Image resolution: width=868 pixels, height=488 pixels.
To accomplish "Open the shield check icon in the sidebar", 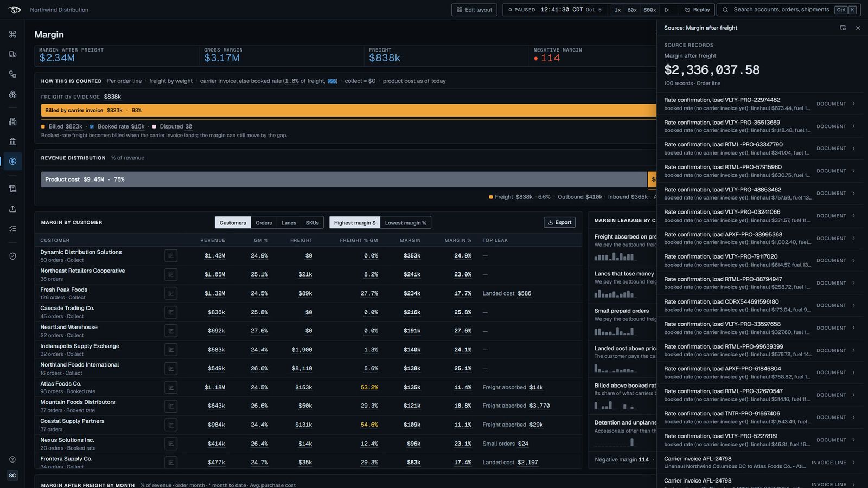I will tap(12, 256).
